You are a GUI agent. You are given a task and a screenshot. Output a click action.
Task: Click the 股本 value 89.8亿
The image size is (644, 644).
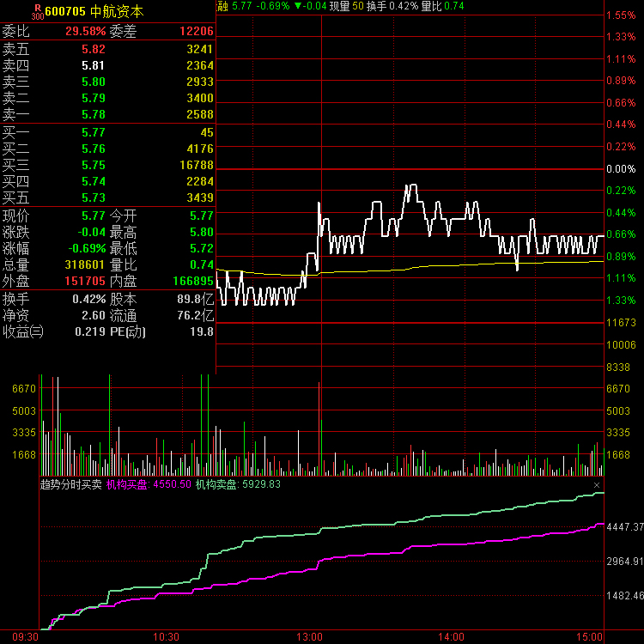click(x=196, y=300)
